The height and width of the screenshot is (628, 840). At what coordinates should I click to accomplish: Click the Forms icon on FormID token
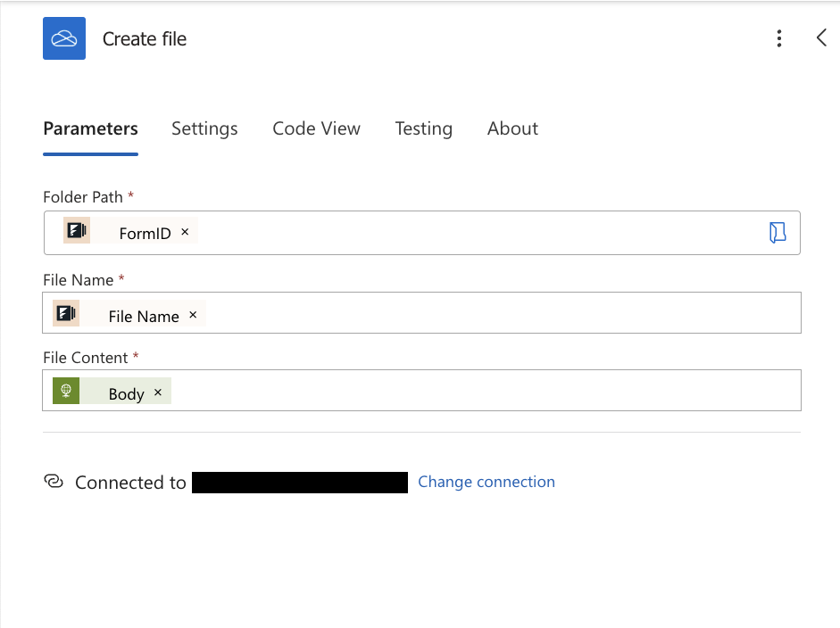(77, 231)
